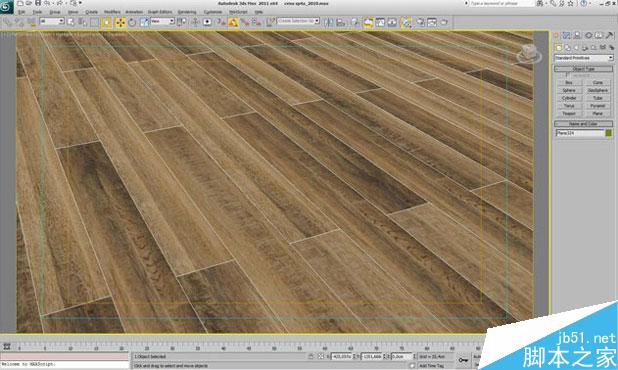Open the Group menu

click(55, 12)
